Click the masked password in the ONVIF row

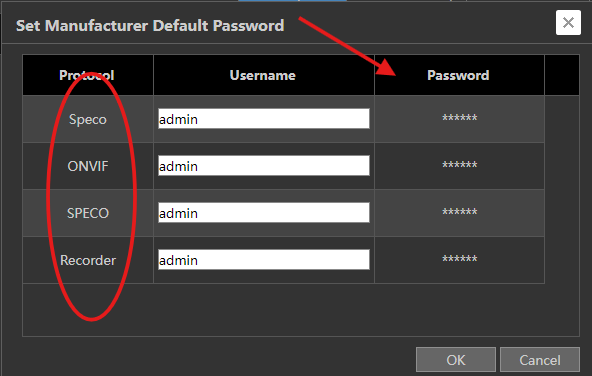point(459,165)
